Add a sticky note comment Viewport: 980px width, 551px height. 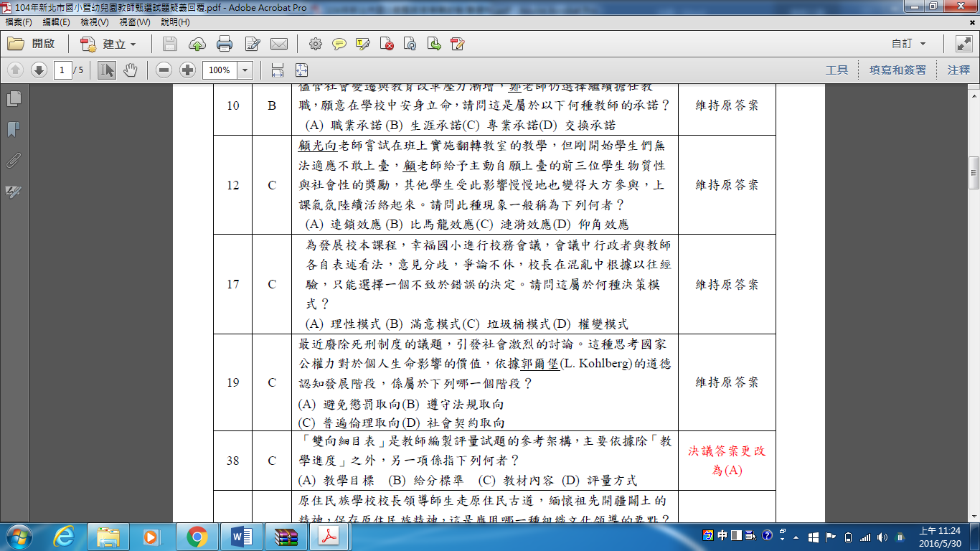pos(339,44)
